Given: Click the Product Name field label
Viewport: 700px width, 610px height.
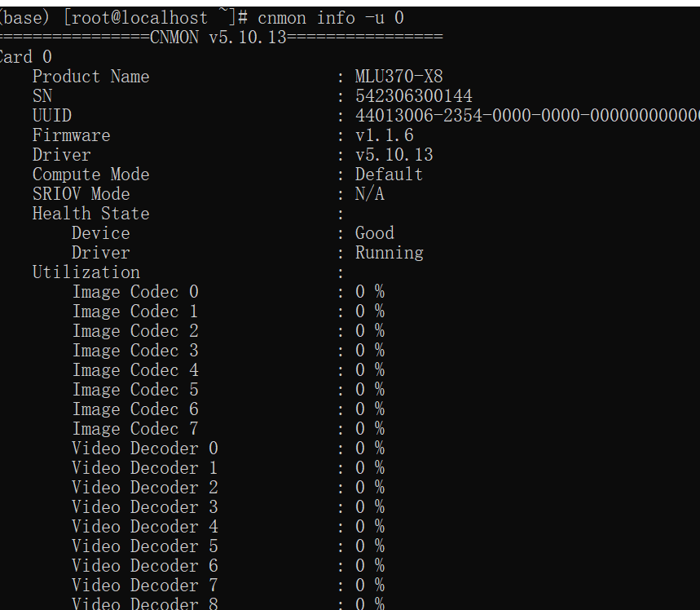Looking at the screenshot, I should [x=90, y=77].
